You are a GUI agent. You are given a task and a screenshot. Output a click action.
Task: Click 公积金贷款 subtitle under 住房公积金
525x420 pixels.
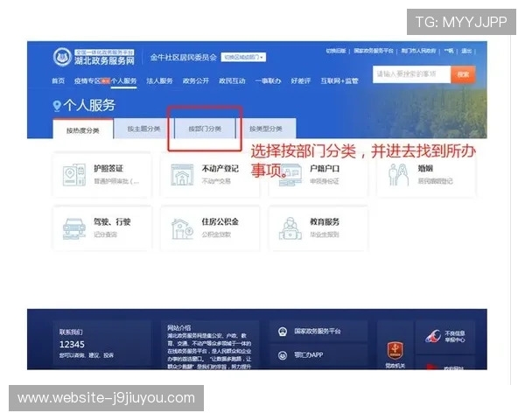(x=216, y=234)
